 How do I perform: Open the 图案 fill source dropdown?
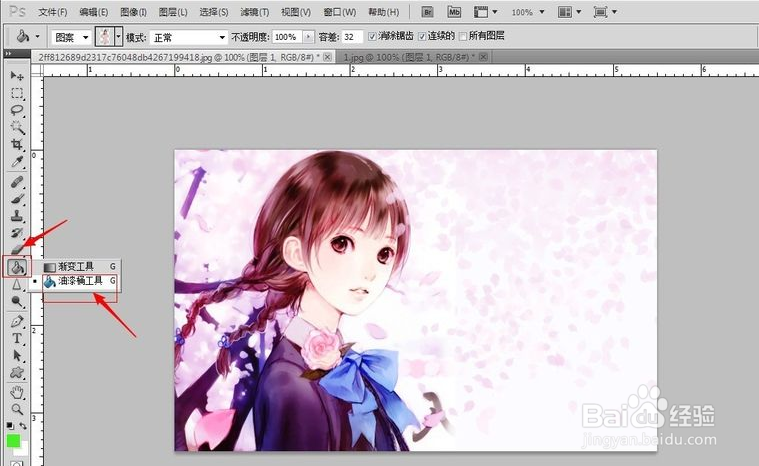tap(71, 37)
